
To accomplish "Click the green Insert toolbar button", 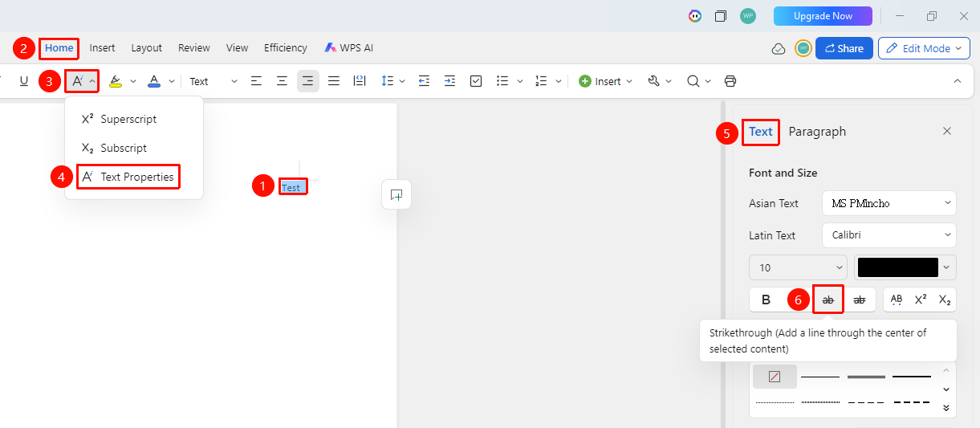I will 606,81.
